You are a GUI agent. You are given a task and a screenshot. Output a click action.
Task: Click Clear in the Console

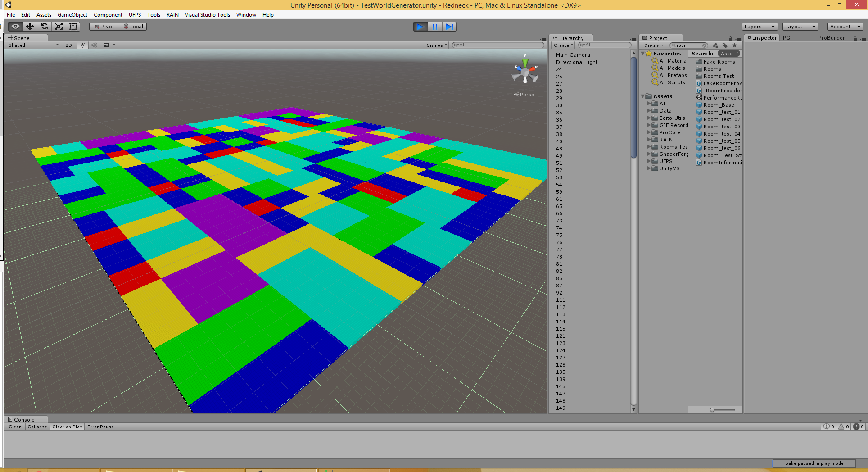(x=14, y=427)
